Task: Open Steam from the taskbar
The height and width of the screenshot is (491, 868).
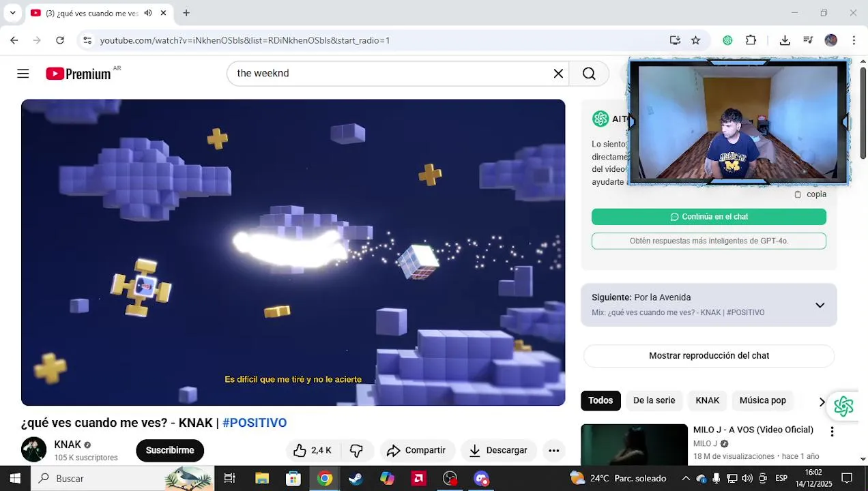Action: pyautogui.click(x=356, y=478)
